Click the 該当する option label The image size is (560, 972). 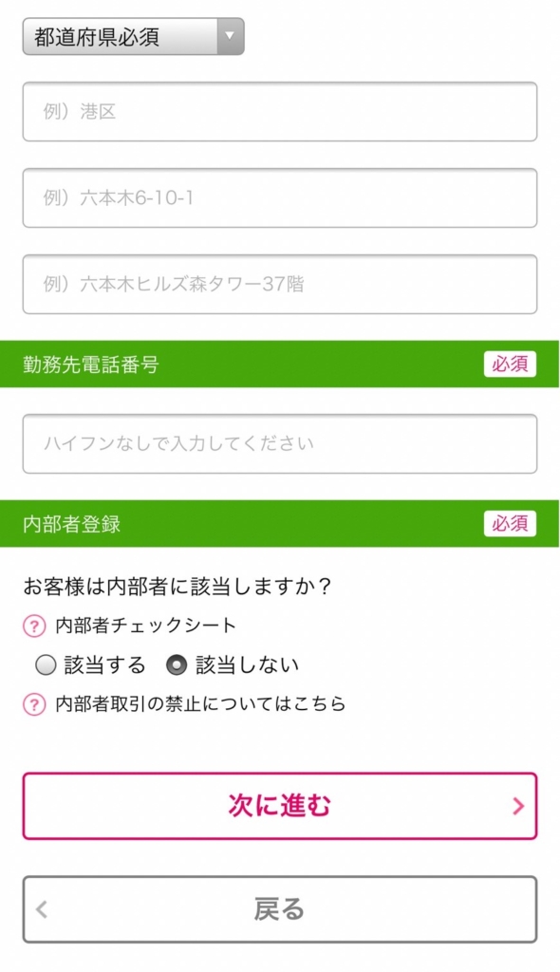pos(104,665)
